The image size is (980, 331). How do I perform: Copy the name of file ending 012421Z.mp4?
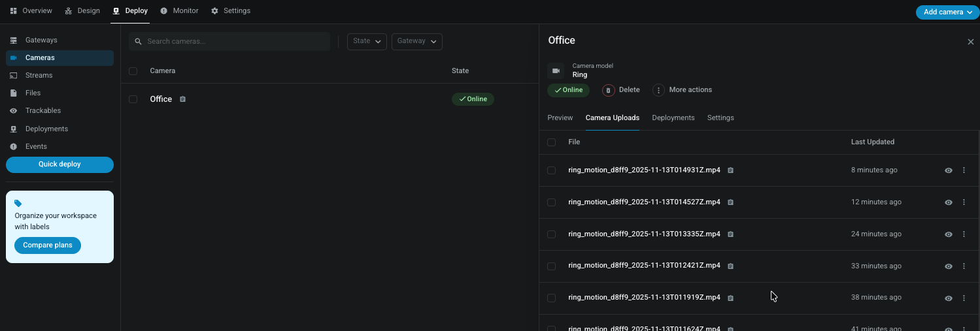pos(731,266)
